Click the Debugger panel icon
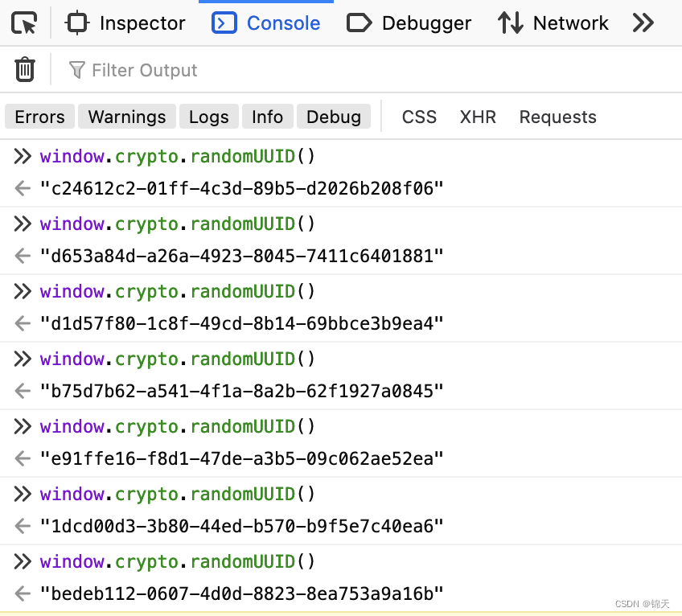 click(x=359, y=23)
